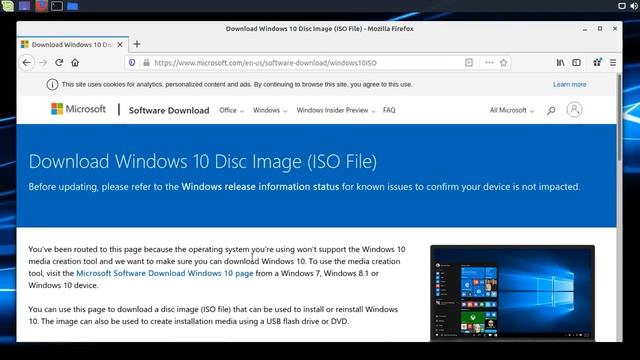640x360 pixels.
Task: Minimize the Firefox window
Action: (x=584, y=29)
